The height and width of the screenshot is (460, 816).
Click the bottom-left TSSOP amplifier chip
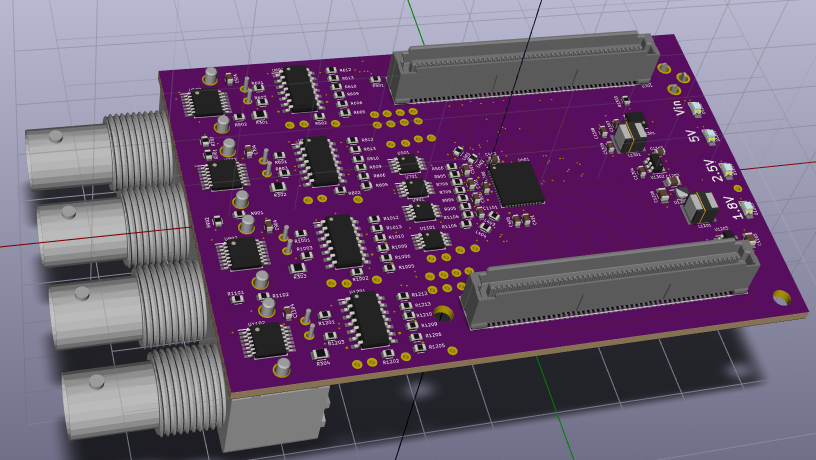tap(268, 341)
